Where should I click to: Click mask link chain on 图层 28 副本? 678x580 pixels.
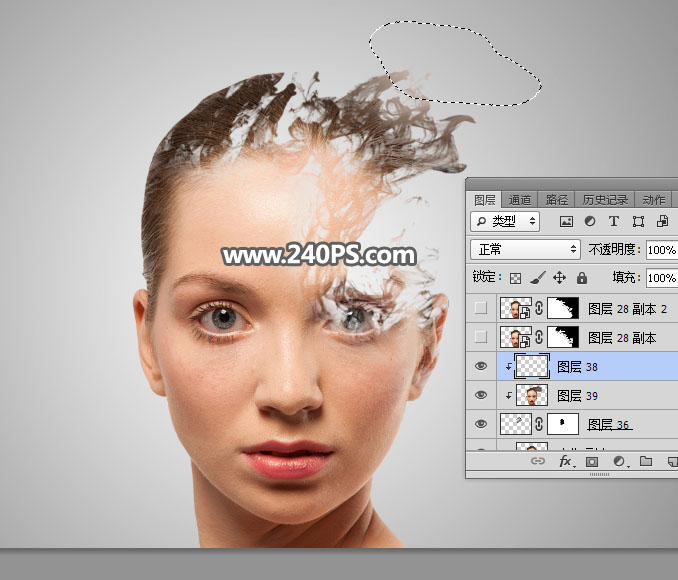tap(539, 337)
